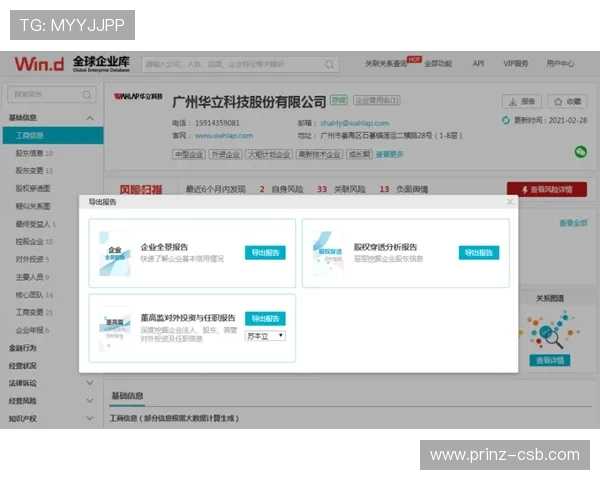Click the red 查看风险详情 button
Viewport: 600px width, 480px height.
pos(547,189)
